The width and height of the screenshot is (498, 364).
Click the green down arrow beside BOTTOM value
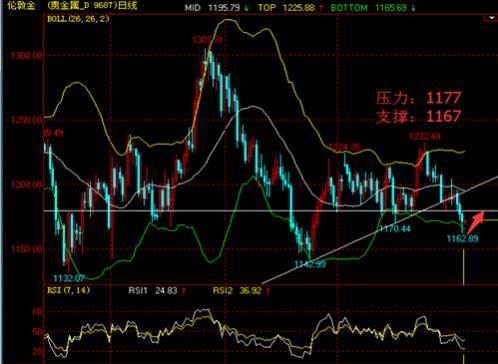(x=413, y=8)
